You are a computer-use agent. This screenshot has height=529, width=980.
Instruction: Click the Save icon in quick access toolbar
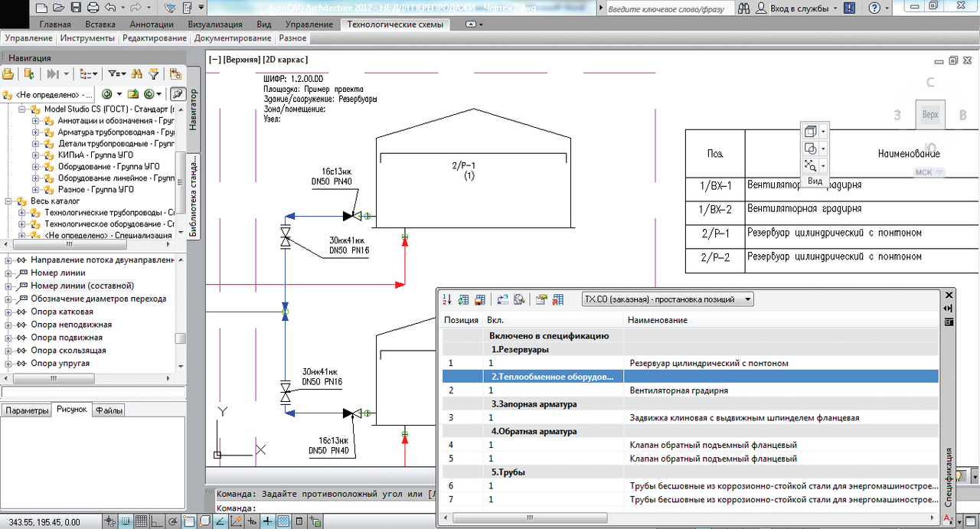point(76,8)
